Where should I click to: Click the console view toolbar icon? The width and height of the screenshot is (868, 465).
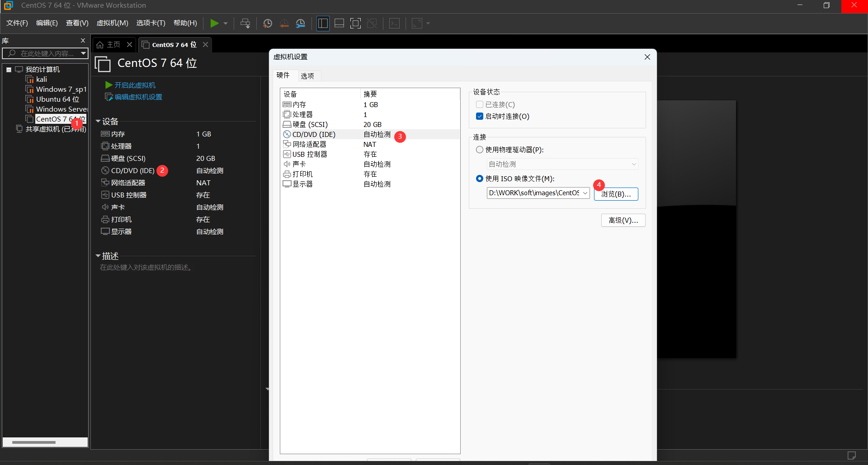pos(395,23)
